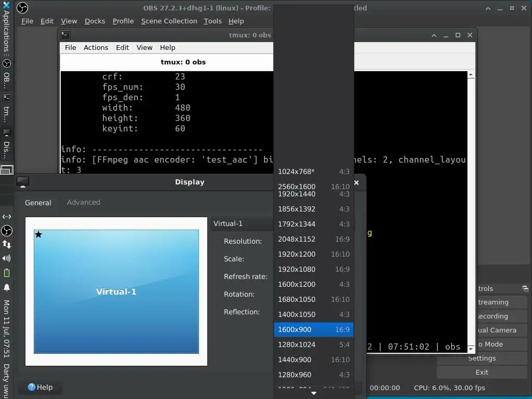Click the down arrow to scroll resolution list
Screen dimensions: 532x399
(x=313, y=393)
